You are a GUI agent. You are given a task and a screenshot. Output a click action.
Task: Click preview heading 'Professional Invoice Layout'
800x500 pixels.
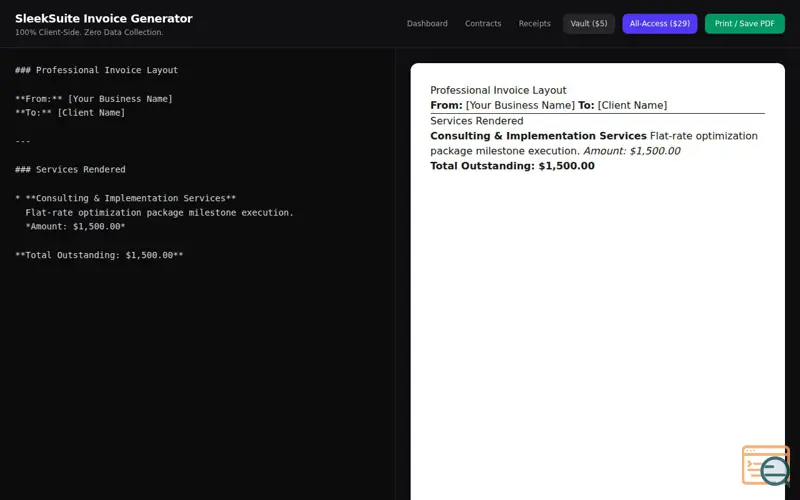(498, 90)
